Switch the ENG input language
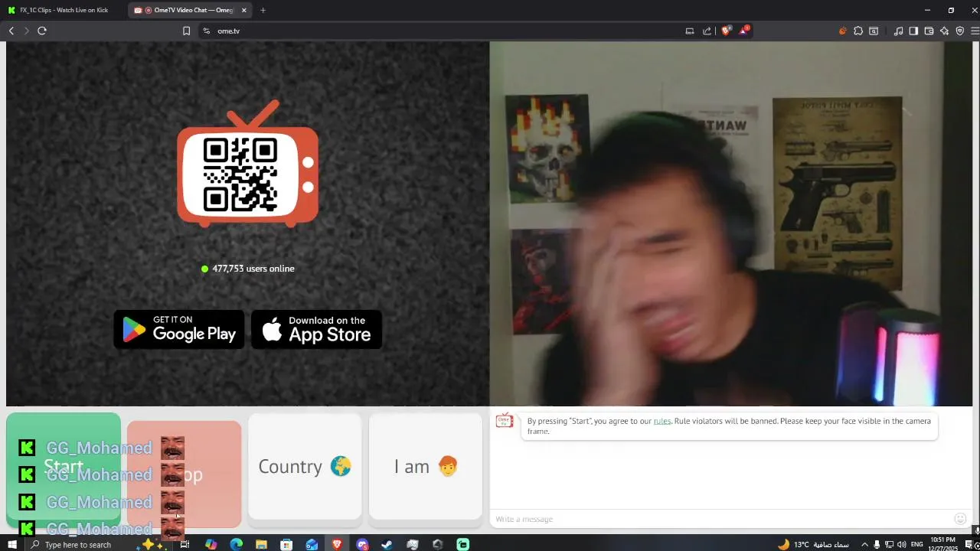Screen dimensions: 980x551 click(x=916, y=544)
